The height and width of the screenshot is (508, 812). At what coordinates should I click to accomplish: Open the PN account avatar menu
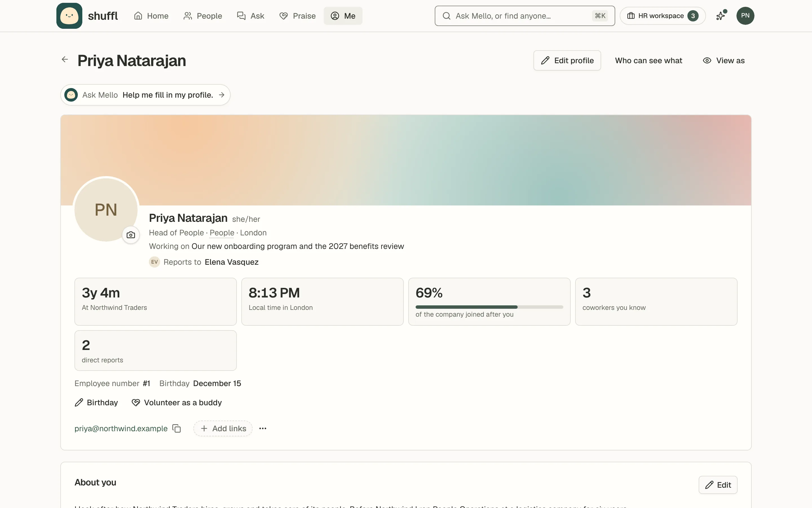pyautogui.click(x=745, y=16)
